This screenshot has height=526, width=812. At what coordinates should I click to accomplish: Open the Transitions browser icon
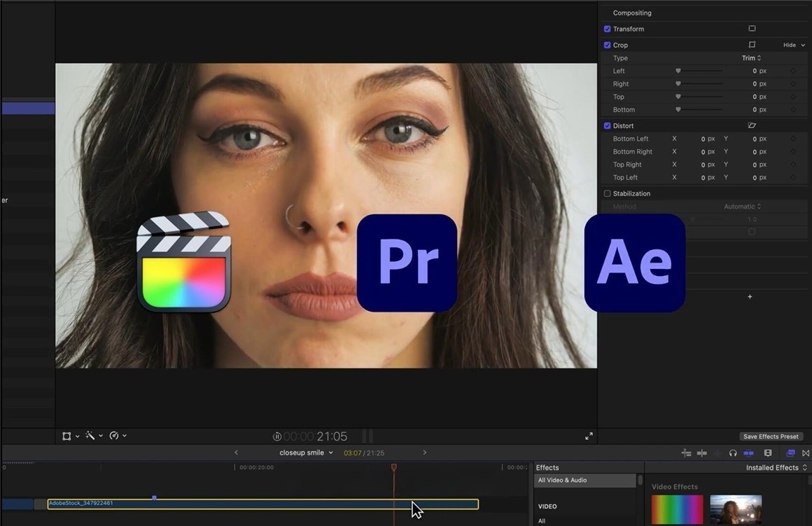[x=806, y=453]
